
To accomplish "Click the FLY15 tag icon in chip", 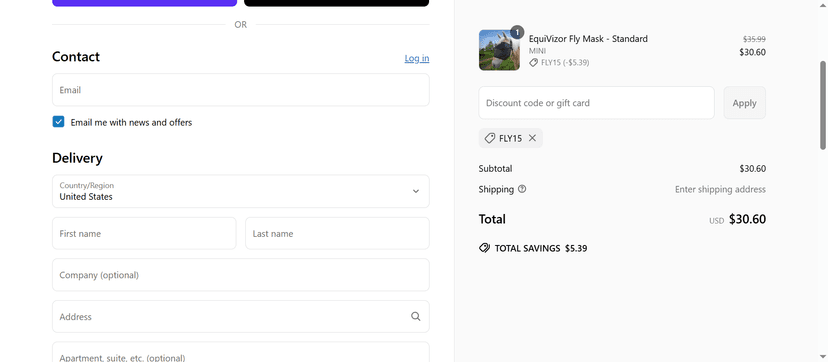I will point(490,138).
